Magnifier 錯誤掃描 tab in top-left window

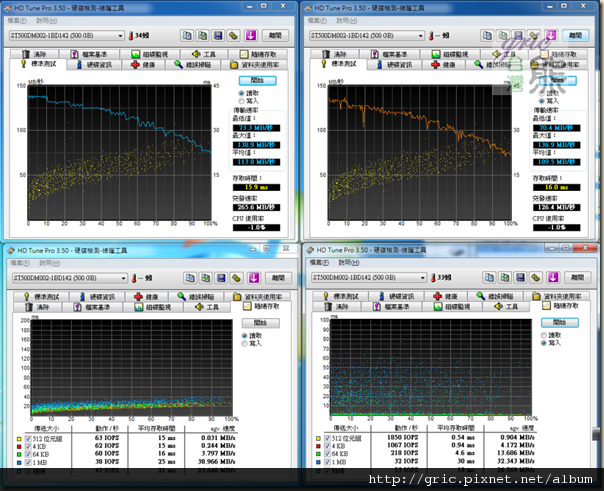pos(193,65)
